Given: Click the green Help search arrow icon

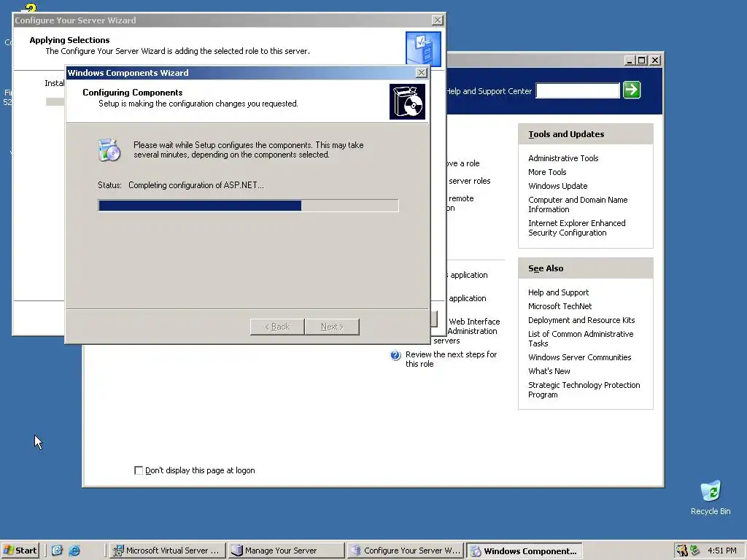Looking at the screenshot, I should pos(632,90).
